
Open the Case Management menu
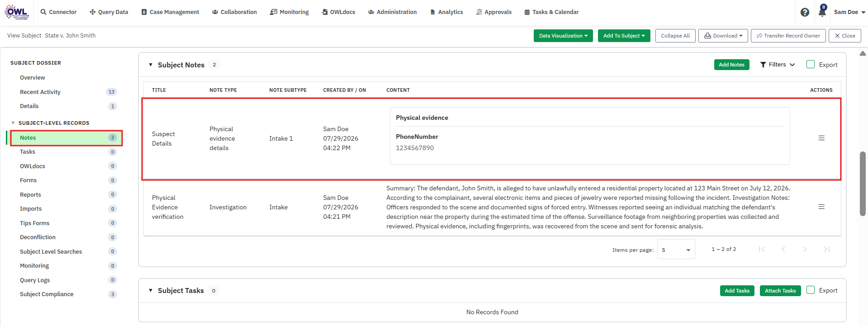170,12
